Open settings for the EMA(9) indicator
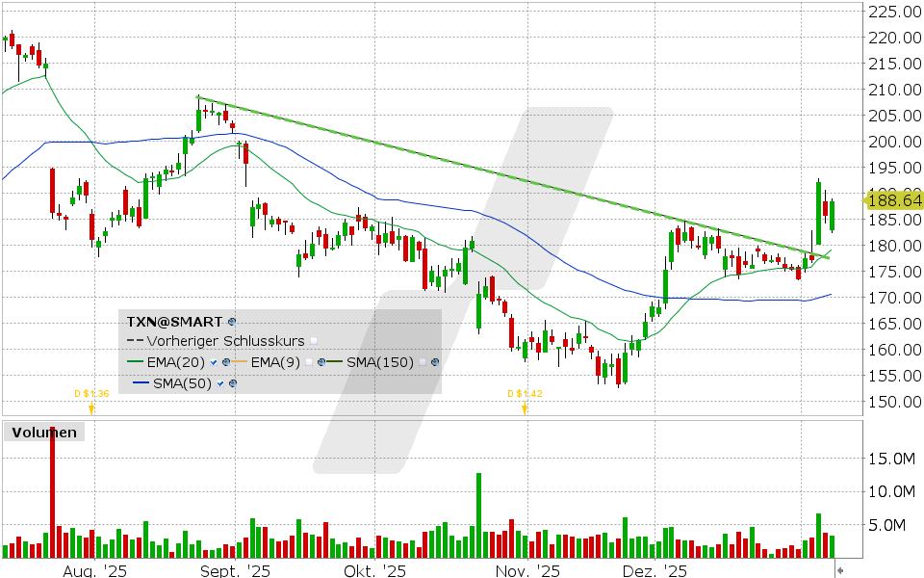The height and width of the screenshot is (578, 924). click(321, 361)
